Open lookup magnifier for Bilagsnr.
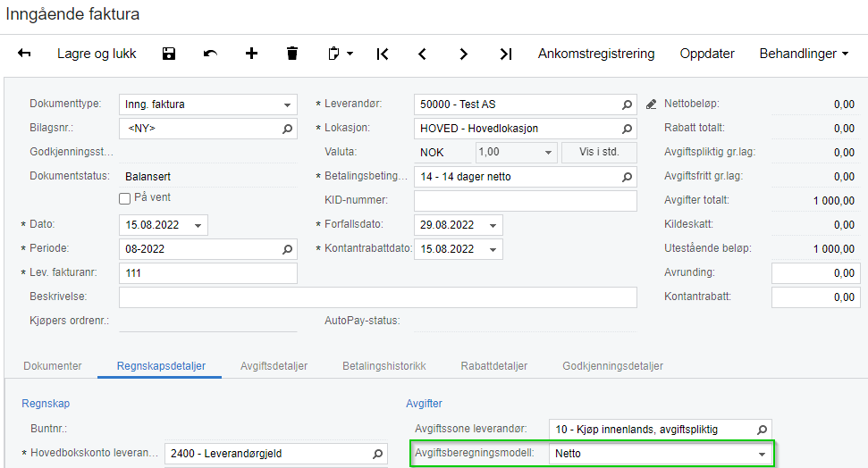 tap(287, 129)
